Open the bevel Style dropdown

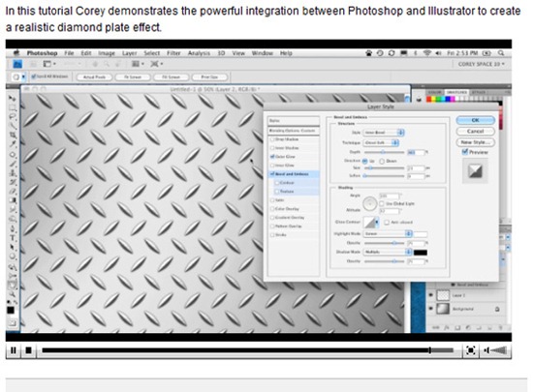(384, 133)
